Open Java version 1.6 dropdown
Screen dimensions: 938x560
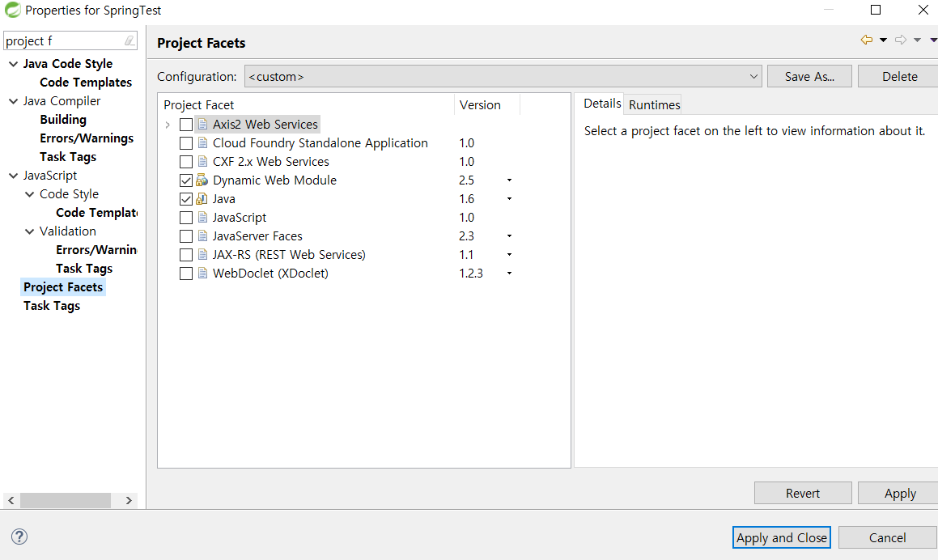[x=509, y=198]
